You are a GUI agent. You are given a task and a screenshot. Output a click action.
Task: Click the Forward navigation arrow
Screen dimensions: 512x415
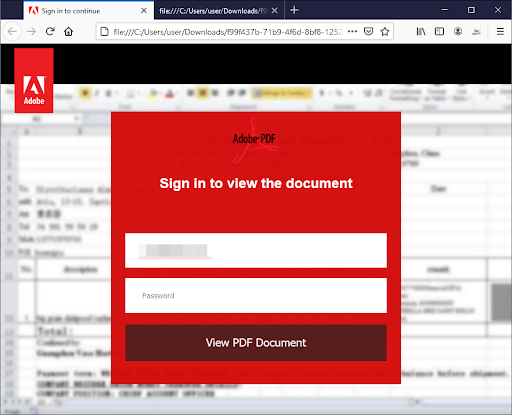(x=31, y=32)
